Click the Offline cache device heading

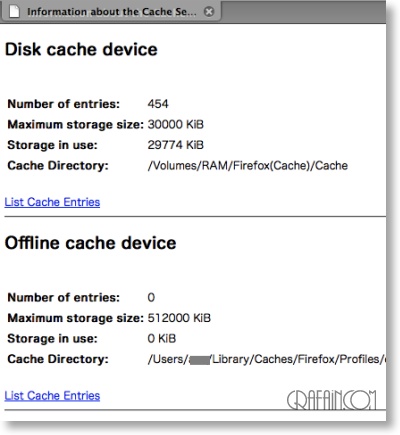tap(90, 243)
